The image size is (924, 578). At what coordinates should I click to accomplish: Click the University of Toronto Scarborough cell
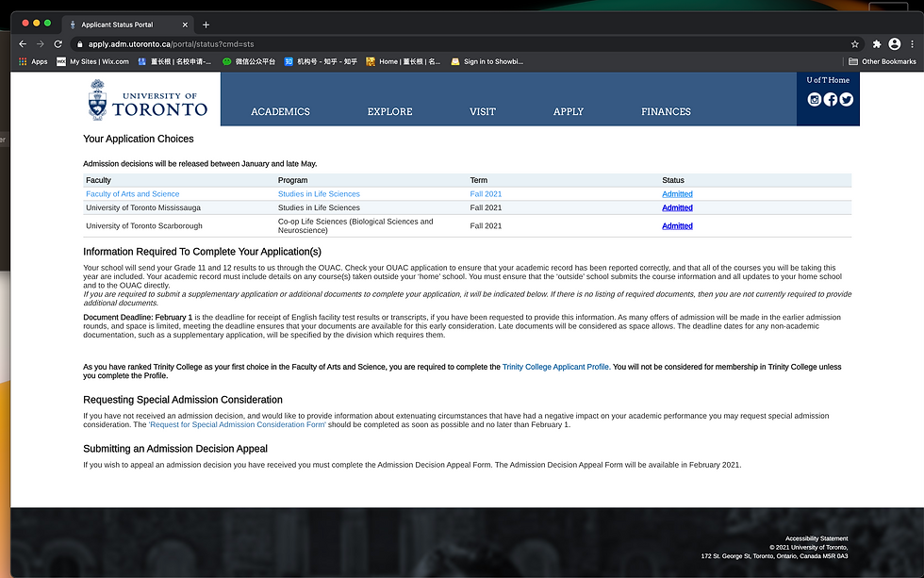pyautogui.click(x=144, y=225)
